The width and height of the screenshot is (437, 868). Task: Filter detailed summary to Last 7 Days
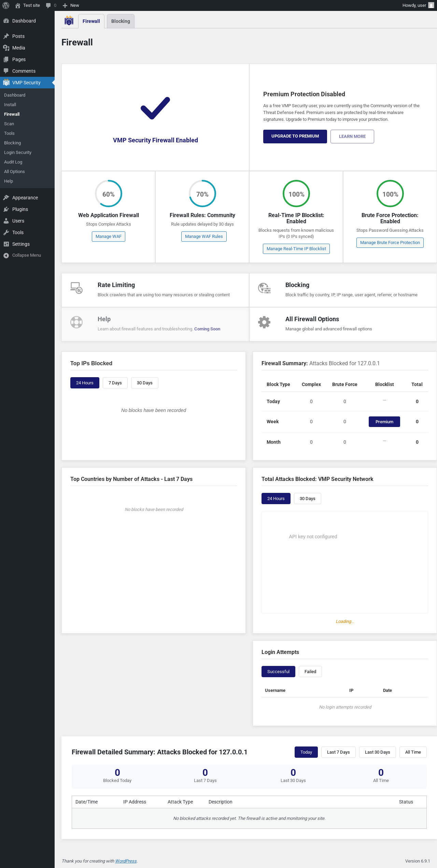[338, 752]
